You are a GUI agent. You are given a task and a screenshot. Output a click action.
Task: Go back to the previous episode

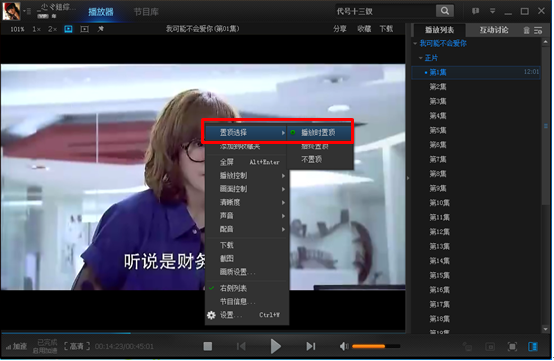coord(241,347)
